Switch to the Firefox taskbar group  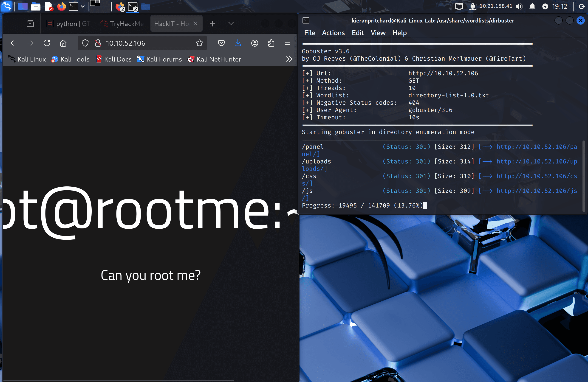120,7
